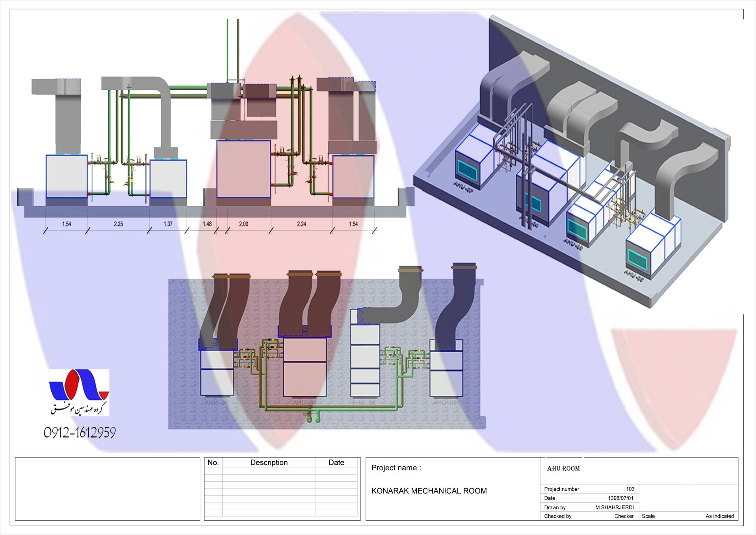Select the 1.37 dimension text
Image resolution: width=756 pixels, height=535 pixels.
[x=168, y=224]
